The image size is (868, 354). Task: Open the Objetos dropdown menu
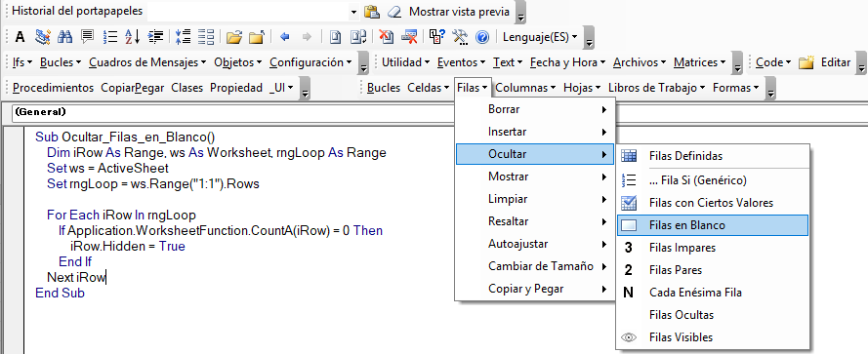(x=238, y=62)
